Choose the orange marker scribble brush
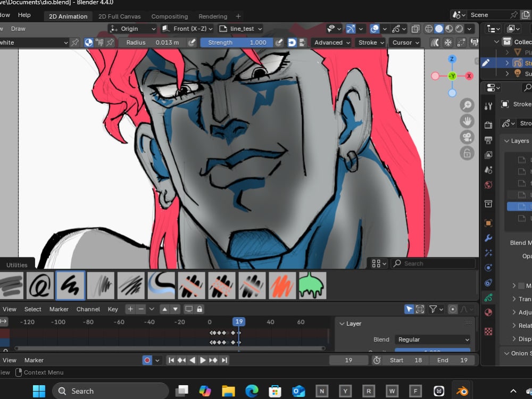The width and height of the screenshot is (532, 399). (282, 285)
